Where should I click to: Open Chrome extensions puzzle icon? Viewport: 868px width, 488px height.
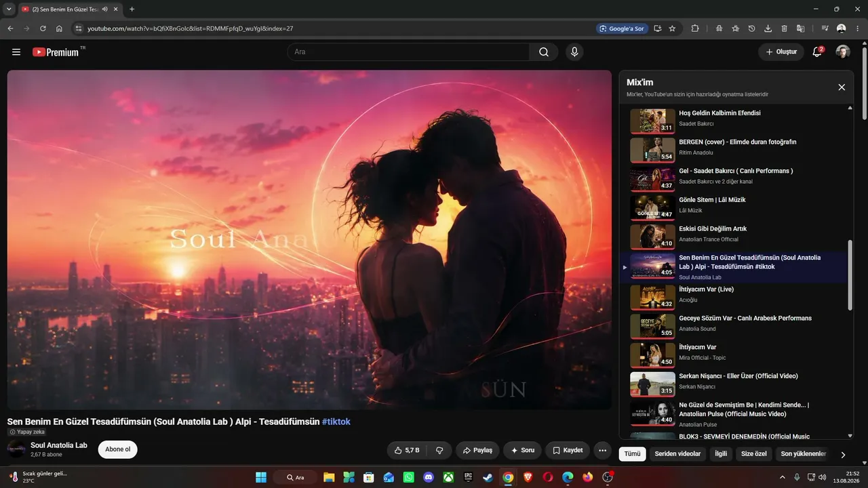[x=695, y=28]
